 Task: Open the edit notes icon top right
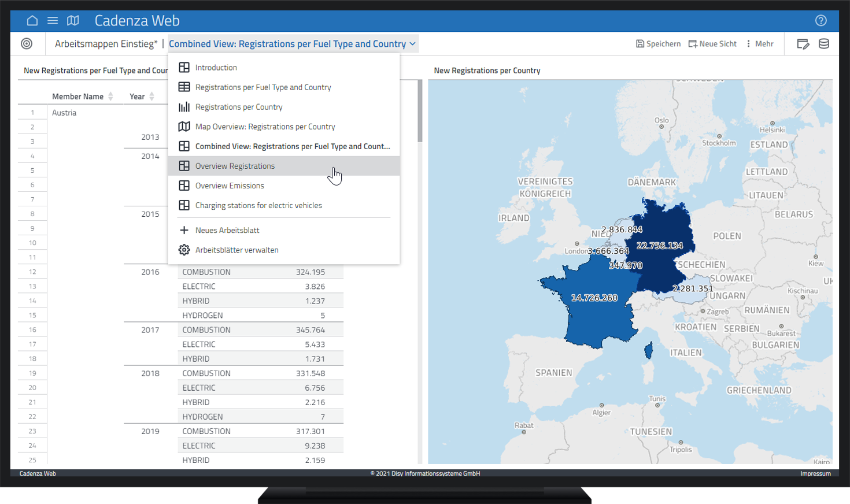803,44
